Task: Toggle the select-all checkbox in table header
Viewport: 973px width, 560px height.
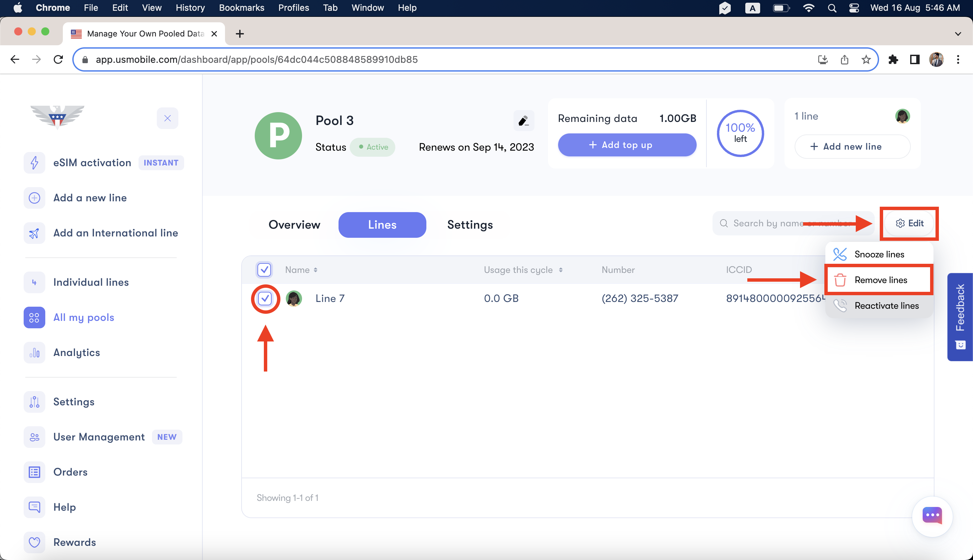Action: point(264,270)
